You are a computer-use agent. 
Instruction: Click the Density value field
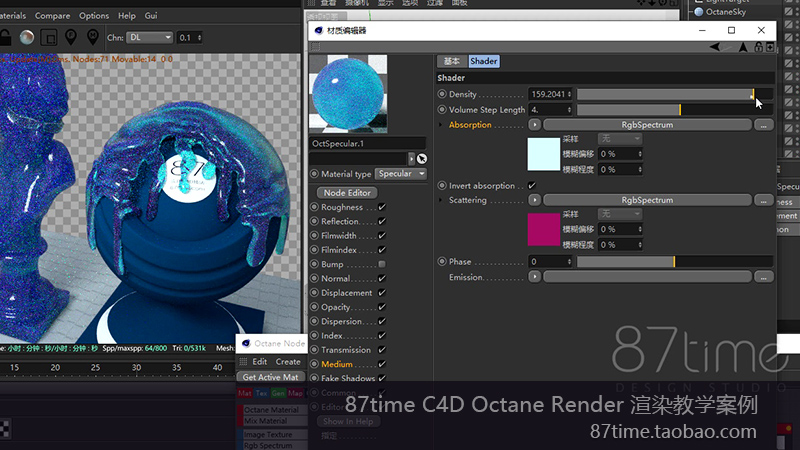point(551,94)
